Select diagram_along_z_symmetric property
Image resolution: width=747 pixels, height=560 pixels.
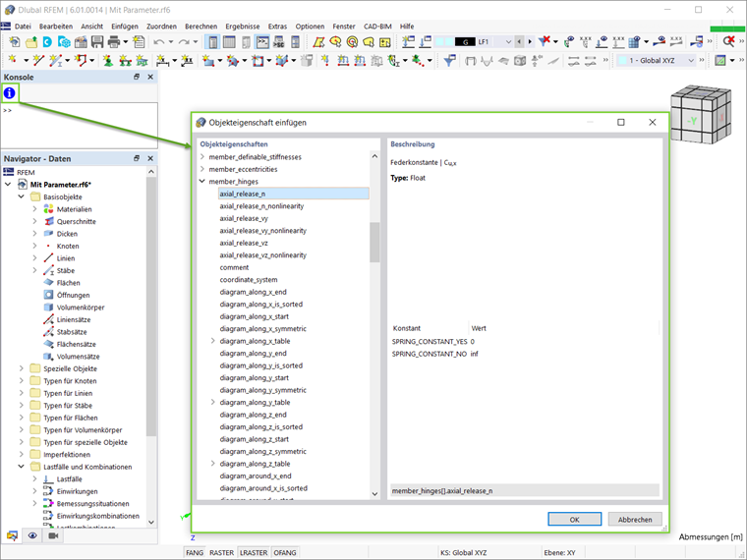(x=263, y=451)
